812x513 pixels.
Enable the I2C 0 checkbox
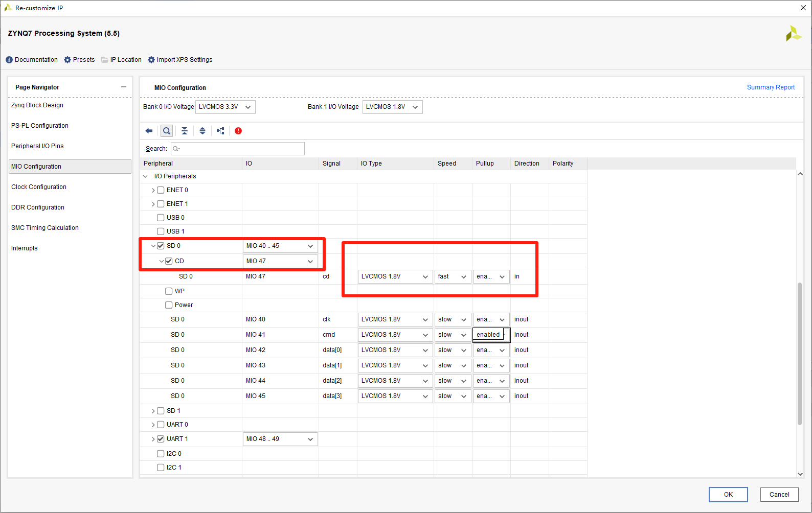161,454
